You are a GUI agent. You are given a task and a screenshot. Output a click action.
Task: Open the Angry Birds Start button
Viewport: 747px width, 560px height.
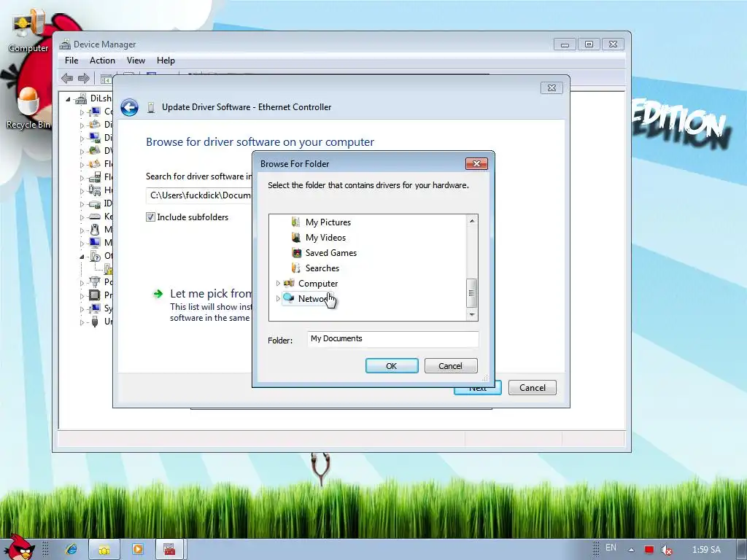(19, 547)
